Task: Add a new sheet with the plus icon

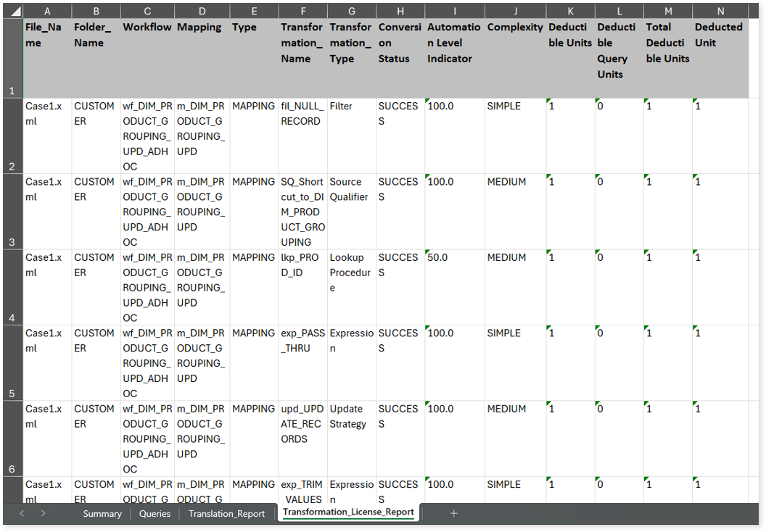Action: pos(454,513)
